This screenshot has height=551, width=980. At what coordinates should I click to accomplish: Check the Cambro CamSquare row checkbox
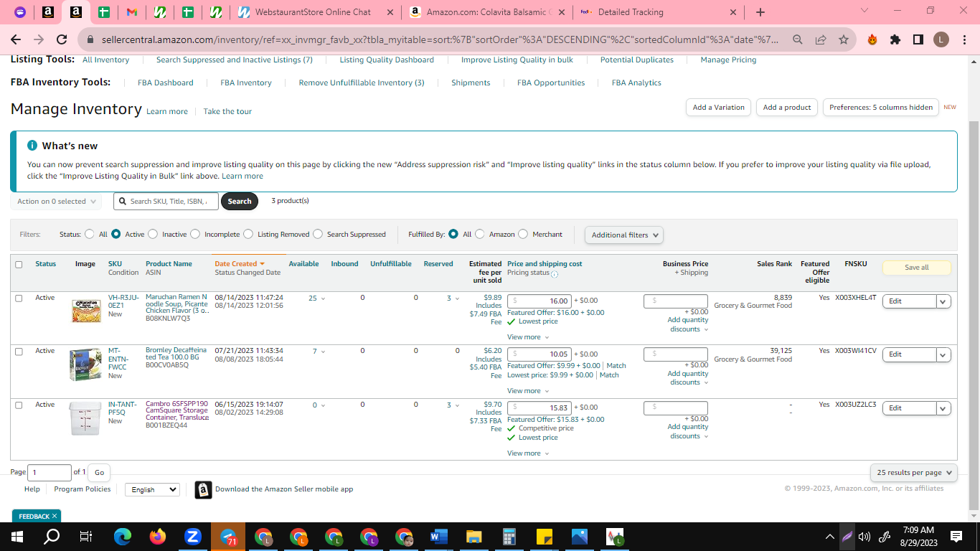pyautogui.click(x=19, y=405)
